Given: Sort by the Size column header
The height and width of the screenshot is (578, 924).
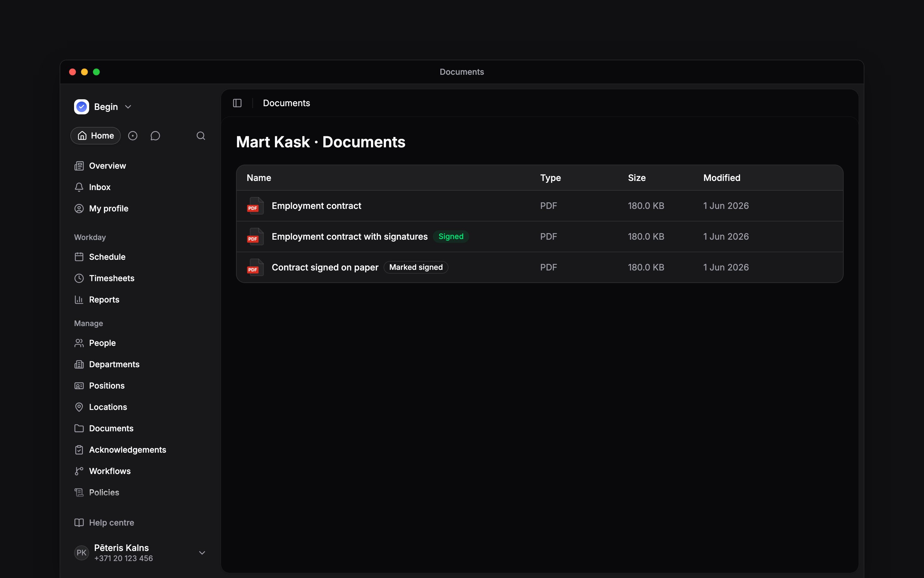Looking at the screenshot, I should tap(637, 178).
